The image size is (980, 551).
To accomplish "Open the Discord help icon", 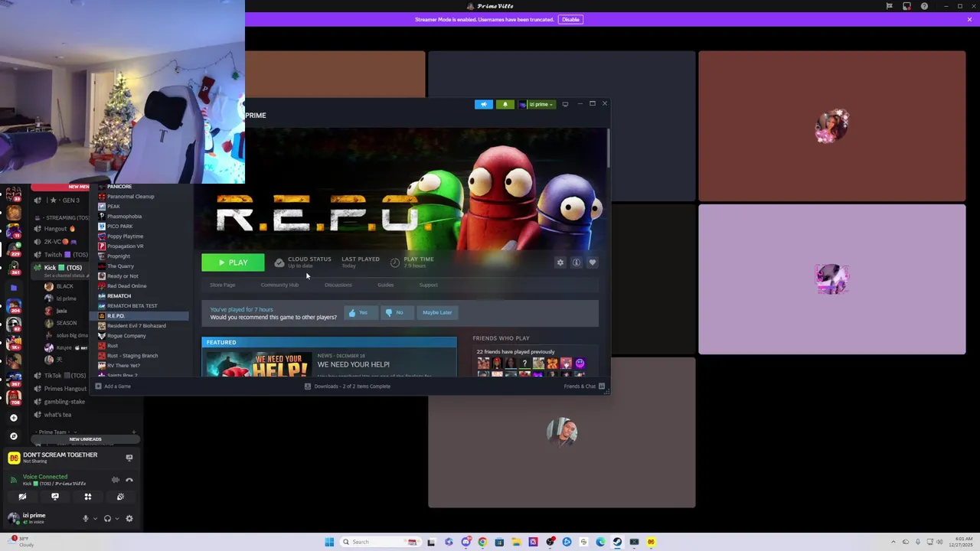I will pos(924,6).
